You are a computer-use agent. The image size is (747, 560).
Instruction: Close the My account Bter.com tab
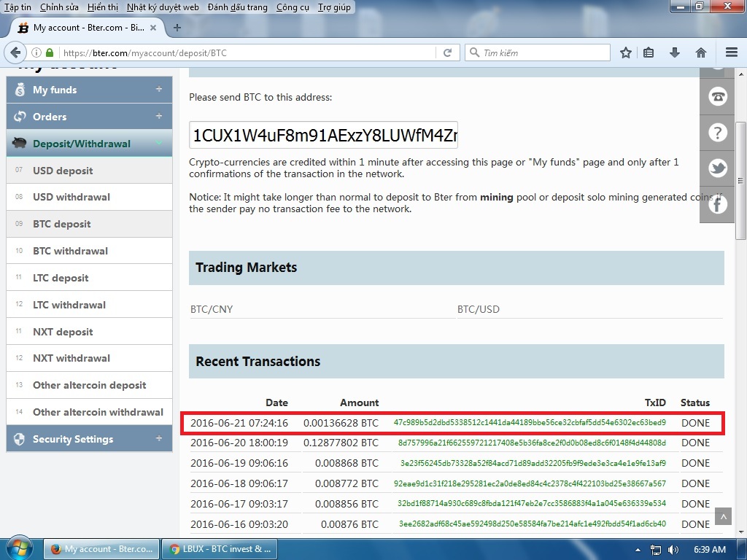pyautogui.click(x=153, y=28)
